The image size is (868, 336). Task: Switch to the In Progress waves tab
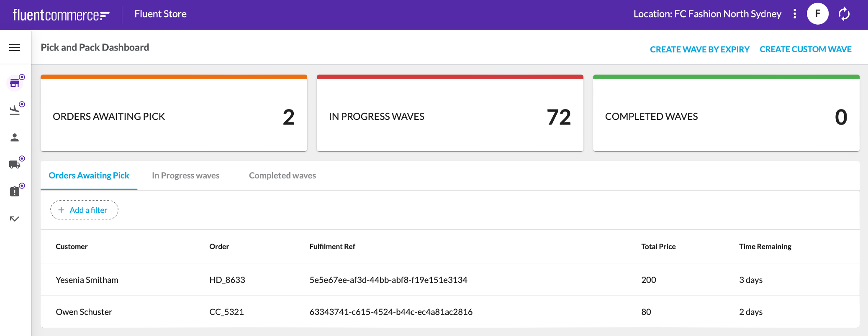click(x=185, y=176)
